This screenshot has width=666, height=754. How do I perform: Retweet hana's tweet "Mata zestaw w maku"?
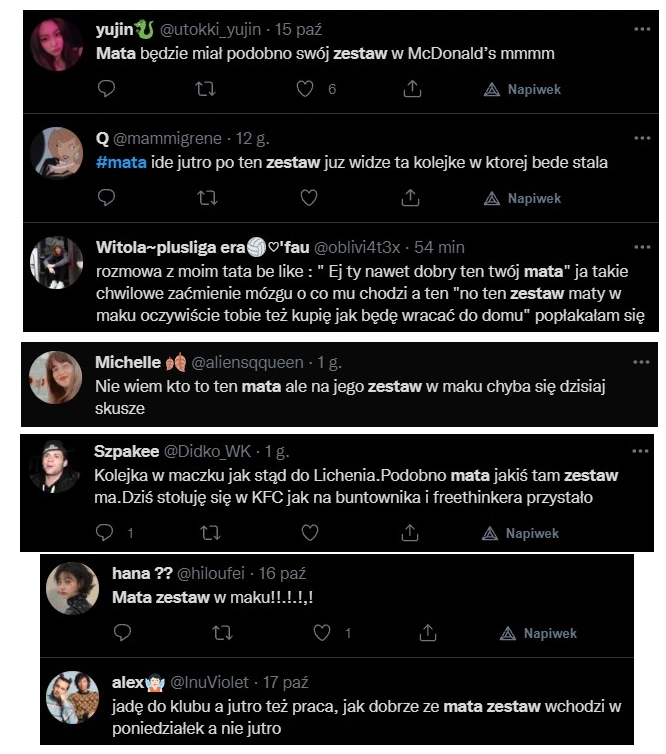[222, 633]
